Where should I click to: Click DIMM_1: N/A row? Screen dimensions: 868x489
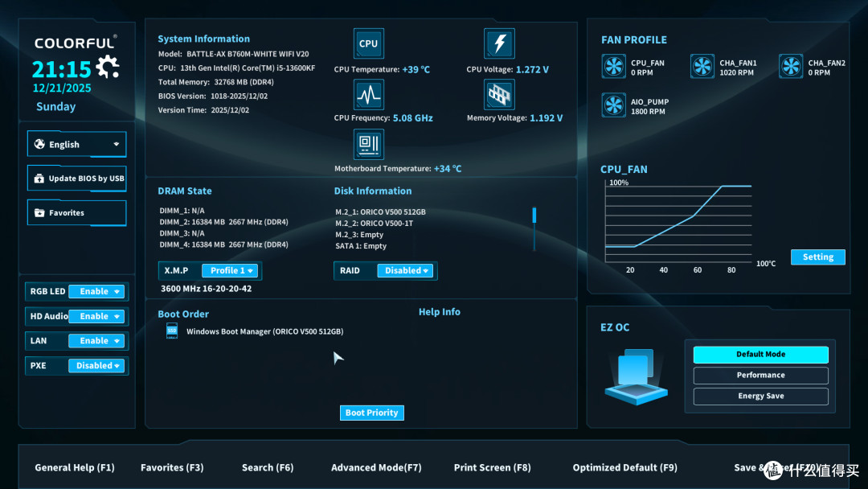pyautogui.click(x=182, y=211)
